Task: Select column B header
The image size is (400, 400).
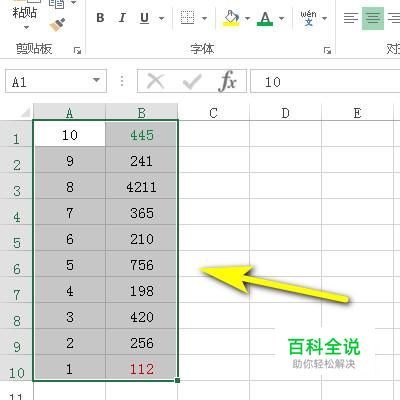Action: (141, 113)
